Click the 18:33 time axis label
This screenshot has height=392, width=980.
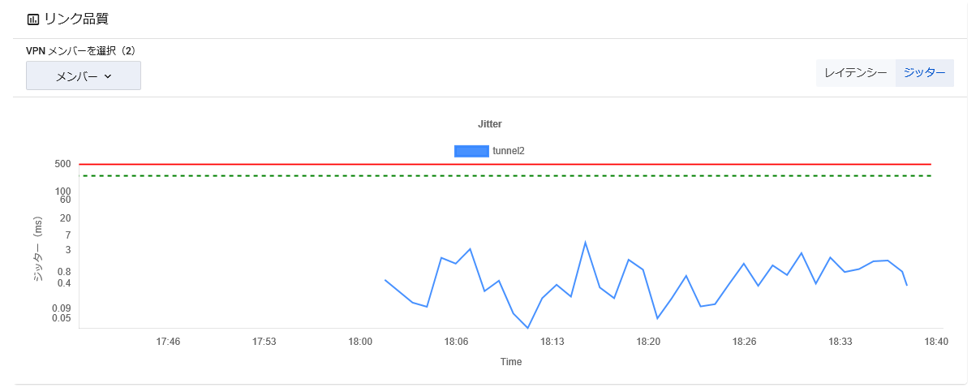click(x=840, y=342)
